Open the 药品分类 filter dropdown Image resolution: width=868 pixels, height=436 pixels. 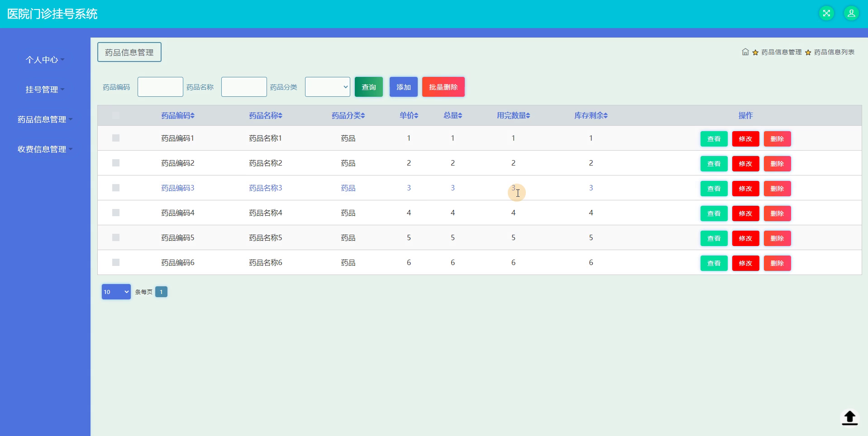point(328,87)
